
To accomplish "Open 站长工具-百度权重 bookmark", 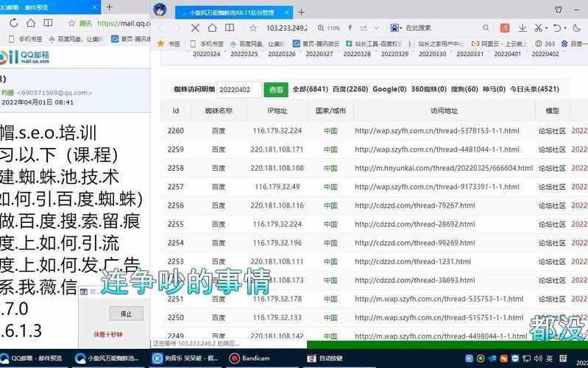I will (373, 44).
